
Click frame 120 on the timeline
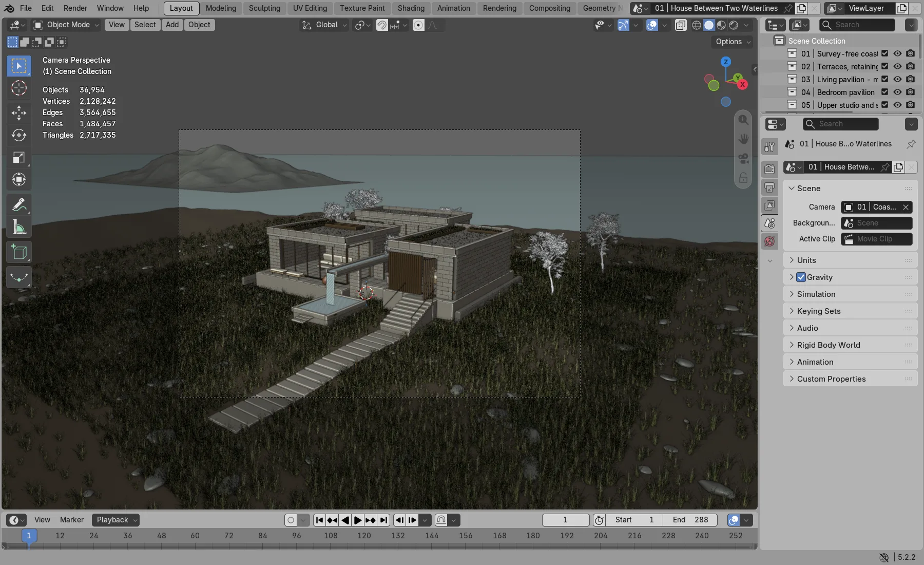(364, 535)
